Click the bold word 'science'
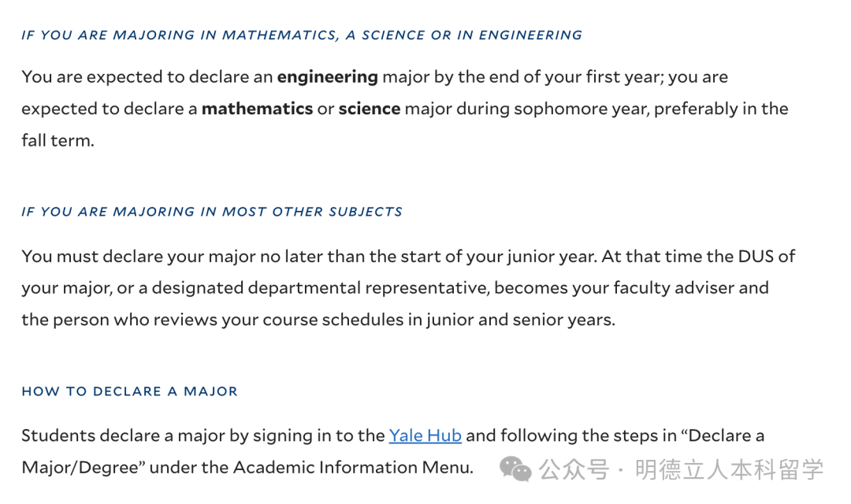851x504 pixels. tap(370, 109)
